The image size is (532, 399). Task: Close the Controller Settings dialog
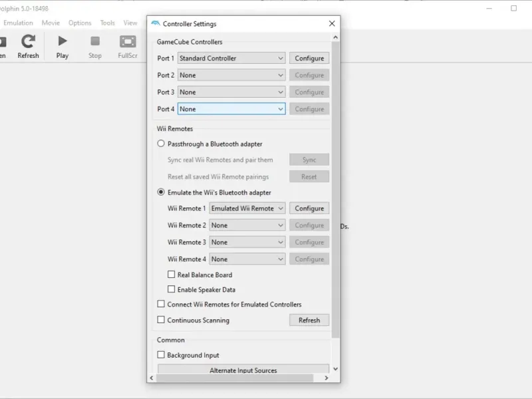[x=332, y=23]
